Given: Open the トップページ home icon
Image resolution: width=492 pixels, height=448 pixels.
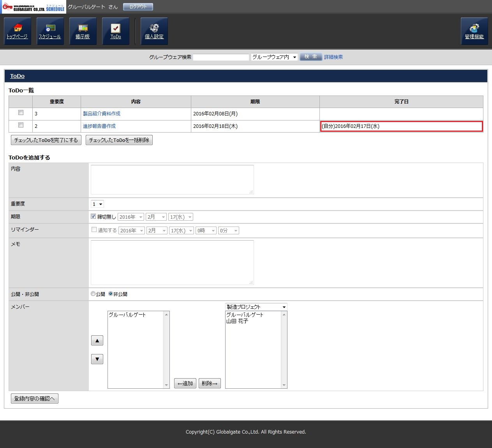Looking at the screenshot, I should pyautogui.click(x=18, y=31).
